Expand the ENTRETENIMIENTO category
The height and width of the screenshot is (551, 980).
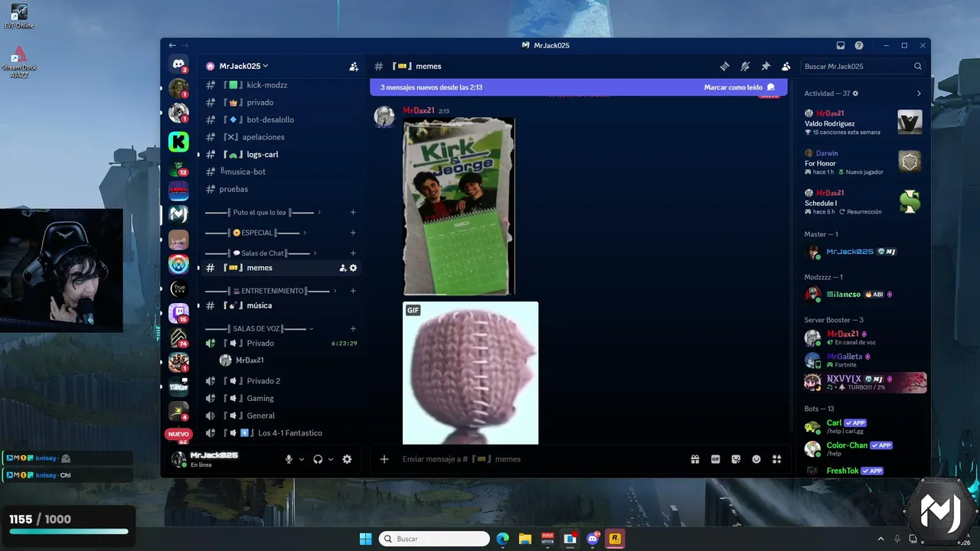coord(271,291)
